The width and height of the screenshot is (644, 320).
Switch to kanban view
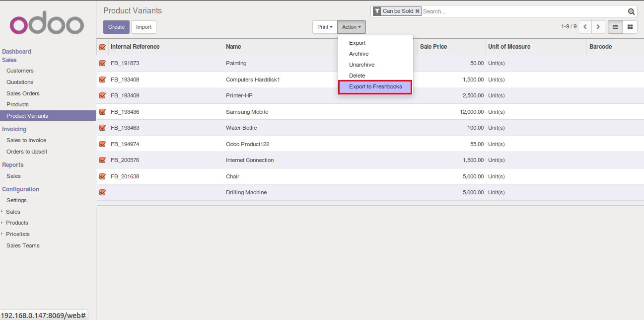coord(630,27)
